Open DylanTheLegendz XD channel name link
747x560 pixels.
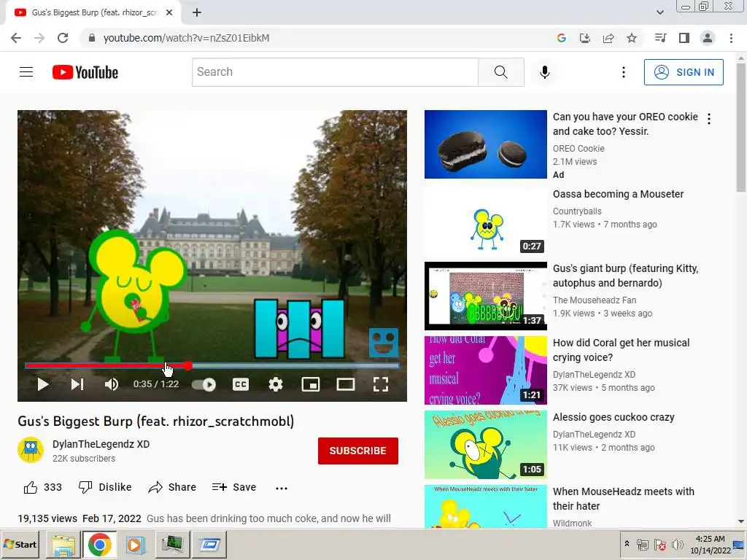(101, 444)
